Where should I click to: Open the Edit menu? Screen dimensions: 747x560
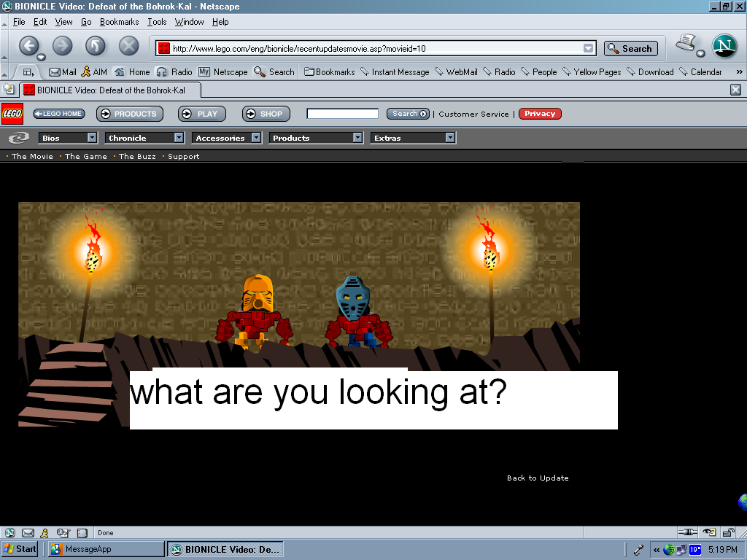coord(40,22)
